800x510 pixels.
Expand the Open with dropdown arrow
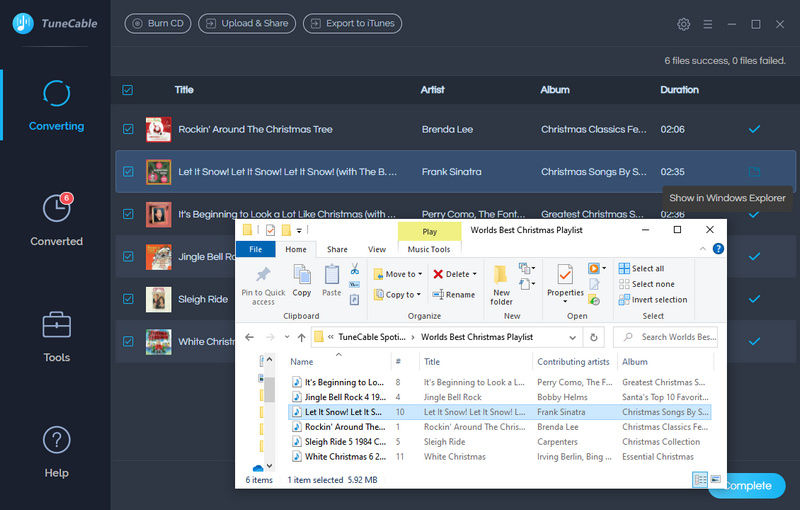click(x=604, y=268)
